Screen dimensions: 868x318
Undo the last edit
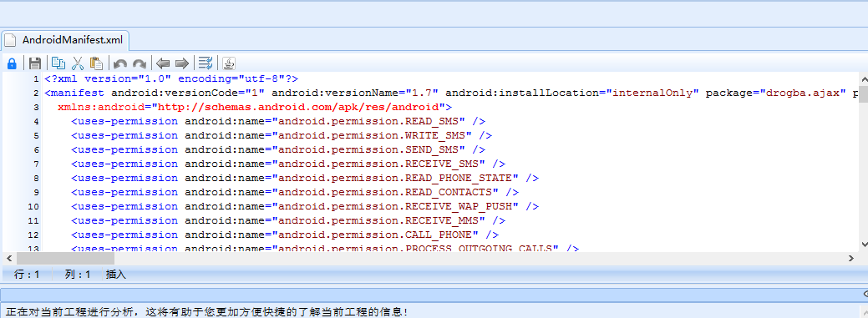pyautogui.click(x=120, y=63)
